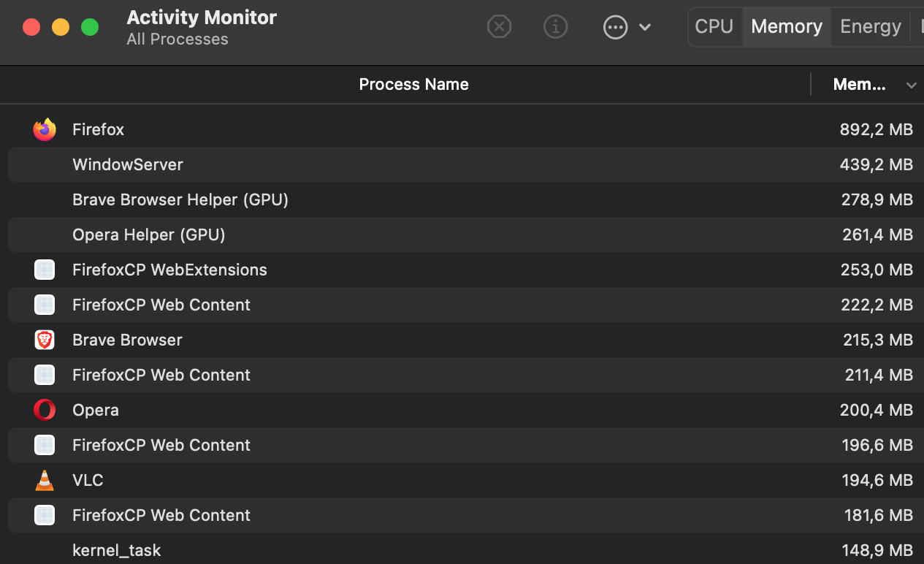
Task: Toggle sort order on the Memory column arrow
Action: point(911,85)
